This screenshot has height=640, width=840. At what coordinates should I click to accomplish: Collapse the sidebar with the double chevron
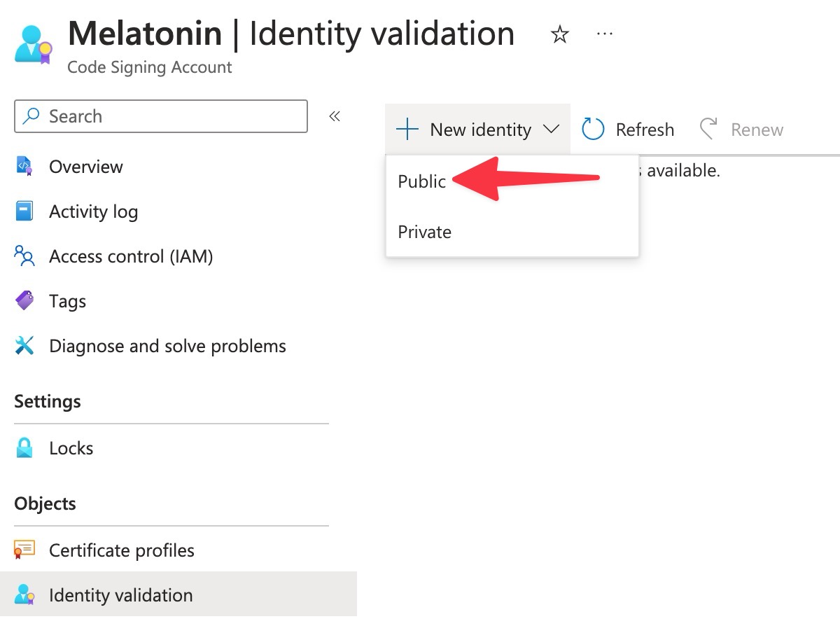coord(334,116)
